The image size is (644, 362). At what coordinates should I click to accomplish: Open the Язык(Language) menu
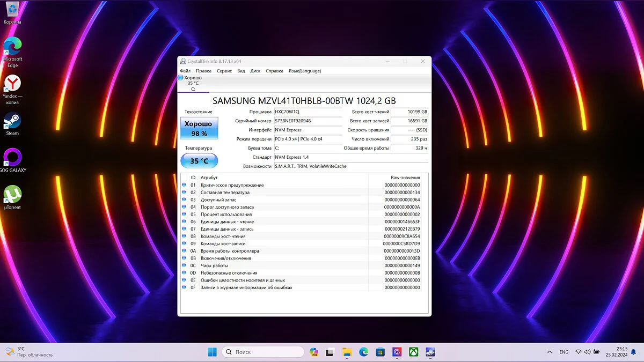tap(304, 71)
